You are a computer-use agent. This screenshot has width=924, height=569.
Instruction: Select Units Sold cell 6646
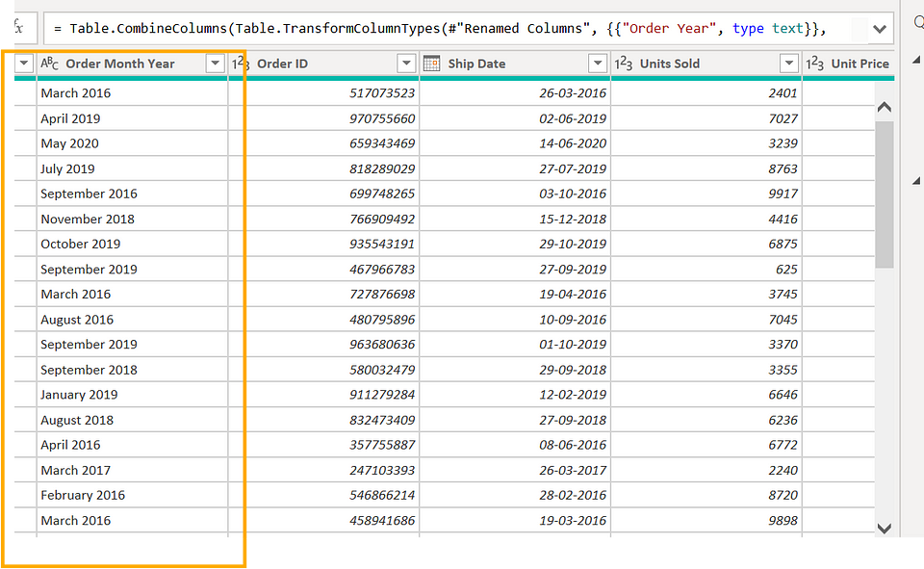click(x=706, y=395)
